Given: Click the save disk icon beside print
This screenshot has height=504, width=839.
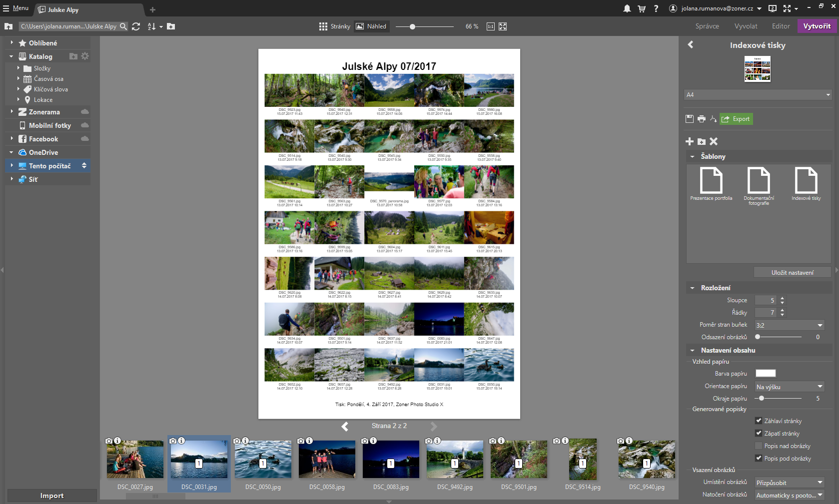Looking at the screenshot, I should coord(690,119).
